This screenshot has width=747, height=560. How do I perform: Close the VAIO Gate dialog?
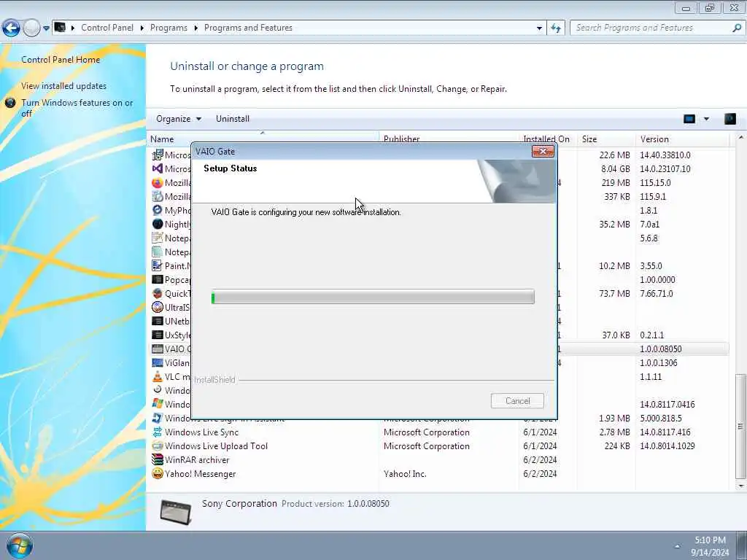click(x=543, y=152)
